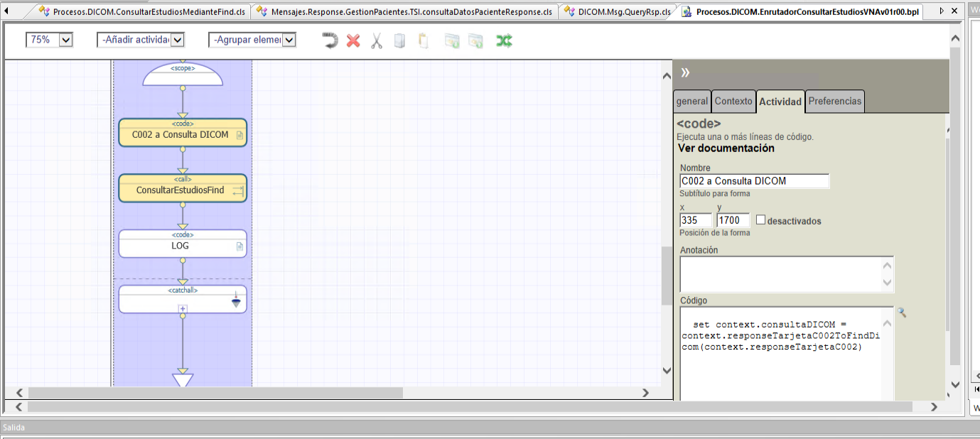Click arrows icon on ConsultarEstudiosFind shape
This screenshot has width=980, height=439.
(237, 190)
